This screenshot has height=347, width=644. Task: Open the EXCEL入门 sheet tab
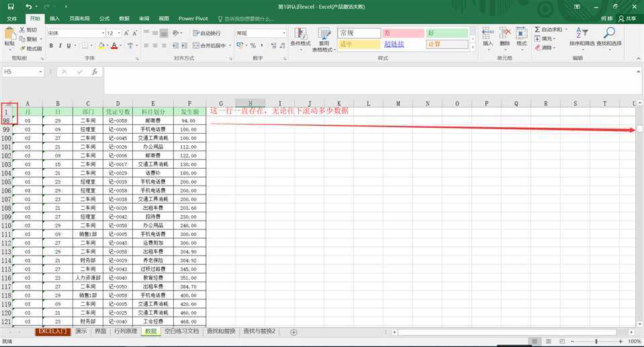point(52,332)
